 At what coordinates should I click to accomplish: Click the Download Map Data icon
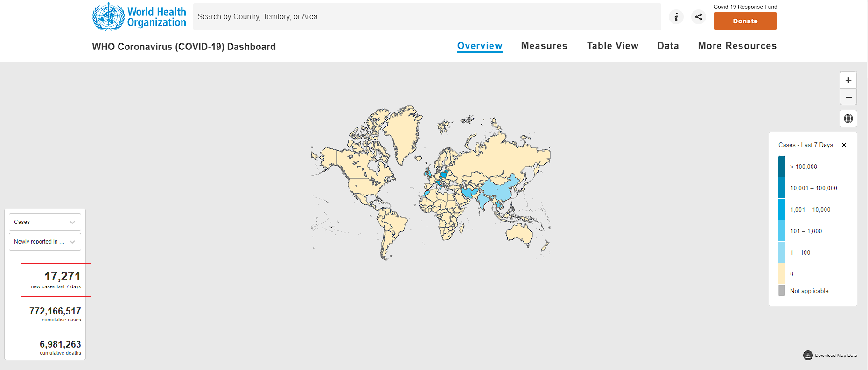tap(808, 356)
